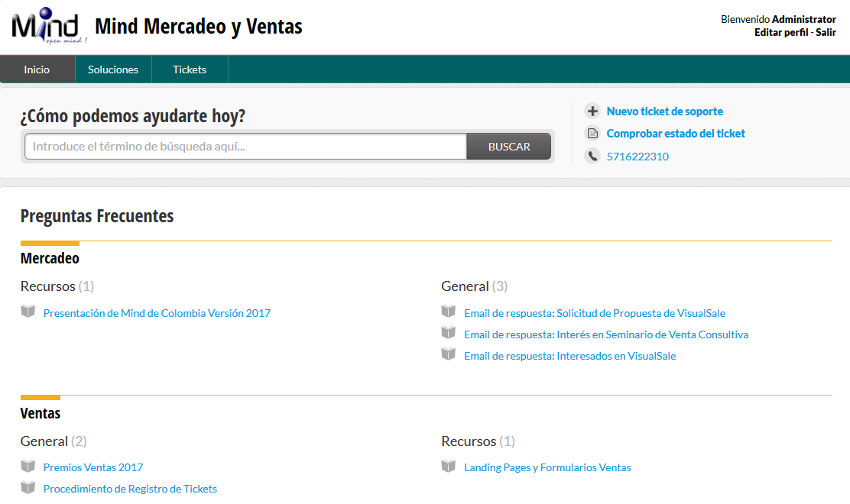
Task: Click the Mind logo image
Action: point(50,25)
